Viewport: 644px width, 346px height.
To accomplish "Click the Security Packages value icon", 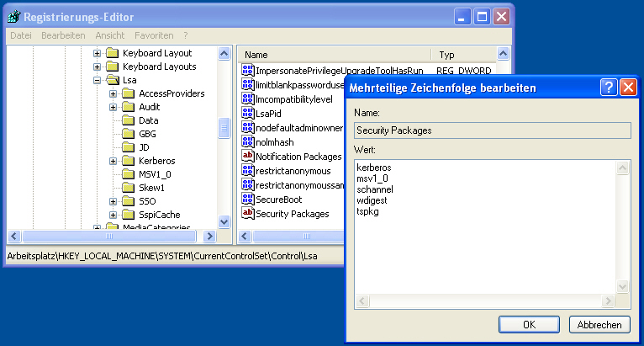I will pyautogui.click(x=248, y=214).
